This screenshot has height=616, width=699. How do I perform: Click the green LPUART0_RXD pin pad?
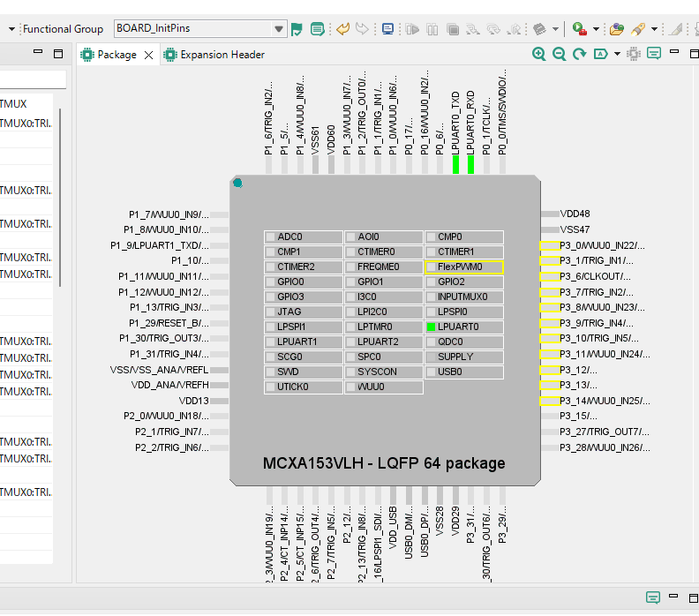tap(470, 164)
